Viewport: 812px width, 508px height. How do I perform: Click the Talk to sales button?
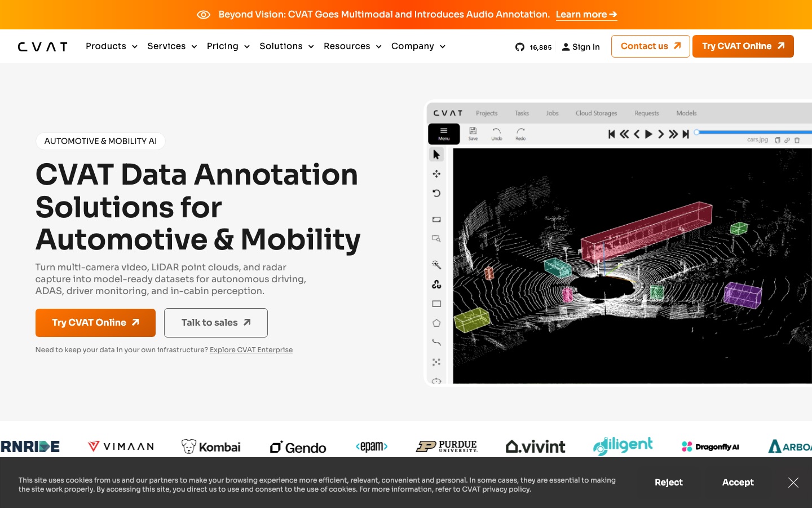coord(216,323)
